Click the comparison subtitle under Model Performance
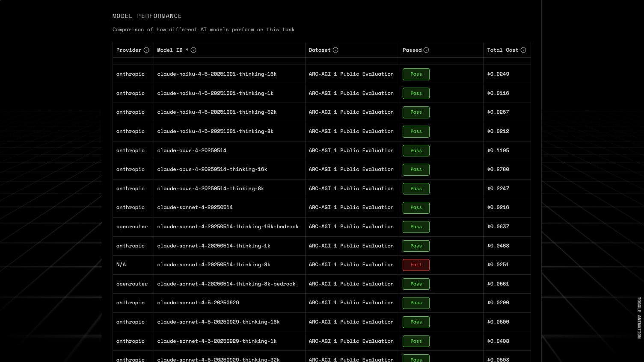 (x=204, y=29)
